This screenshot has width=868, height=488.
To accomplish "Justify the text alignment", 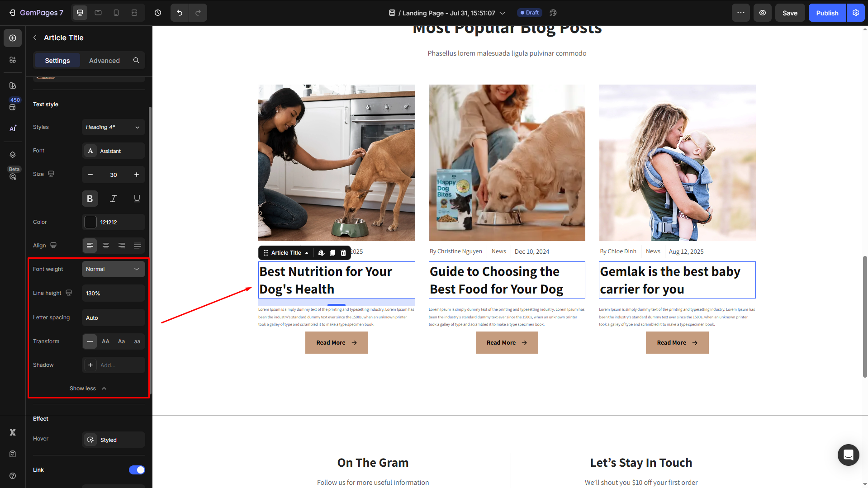I will coord(138,246).
